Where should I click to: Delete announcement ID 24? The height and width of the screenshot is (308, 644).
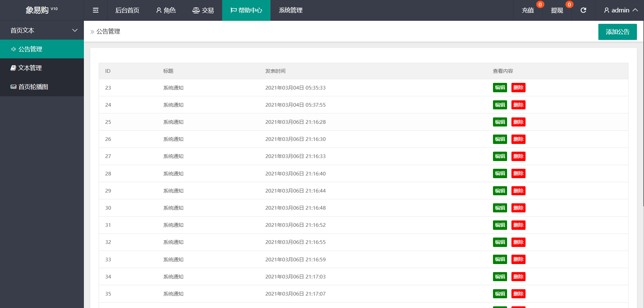pyautogui.click(x=518, y=105)
